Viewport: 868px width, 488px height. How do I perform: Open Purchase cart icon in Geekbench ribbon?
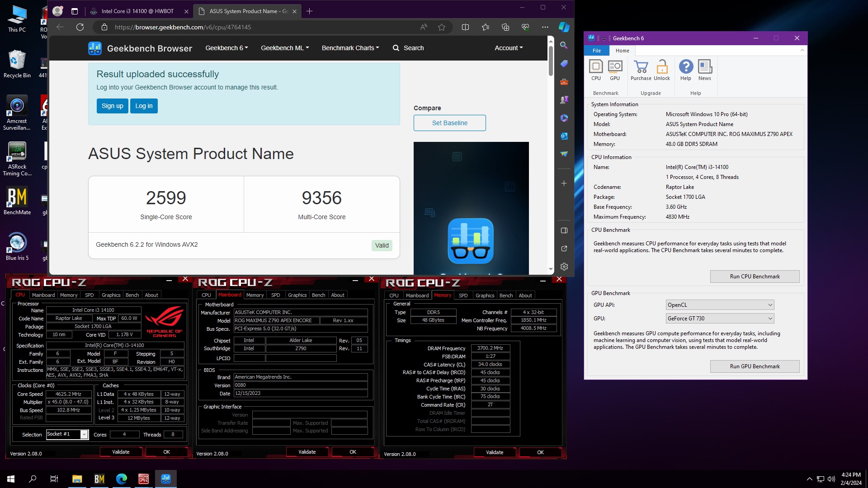641,70
